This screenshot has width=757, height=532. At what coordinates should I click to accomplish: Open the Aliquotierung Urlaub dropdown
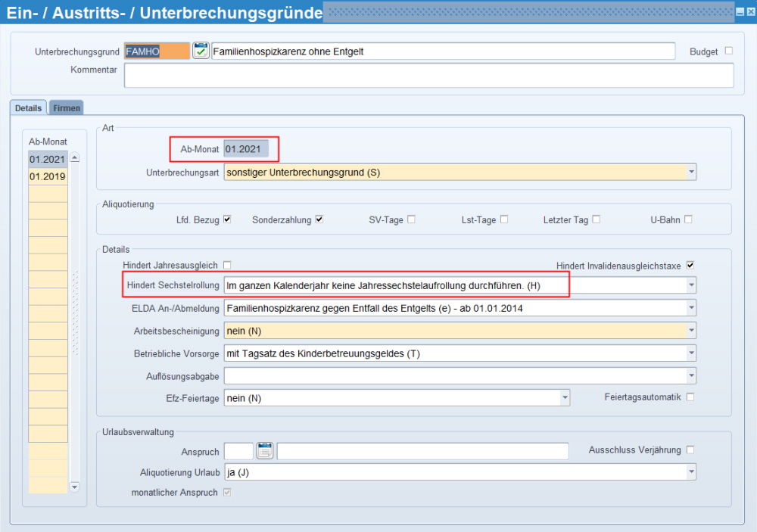[x=691, y=471]
